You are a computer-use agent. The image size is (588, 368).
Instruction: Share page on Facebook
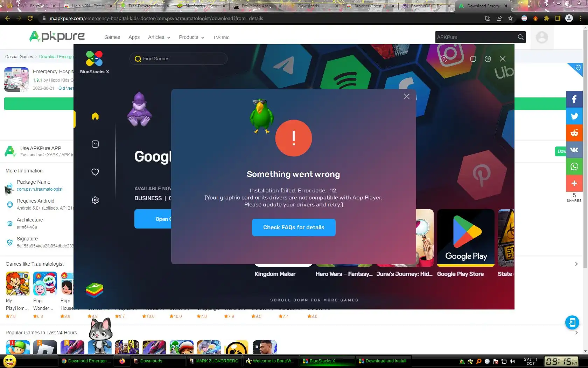(574, 99)
